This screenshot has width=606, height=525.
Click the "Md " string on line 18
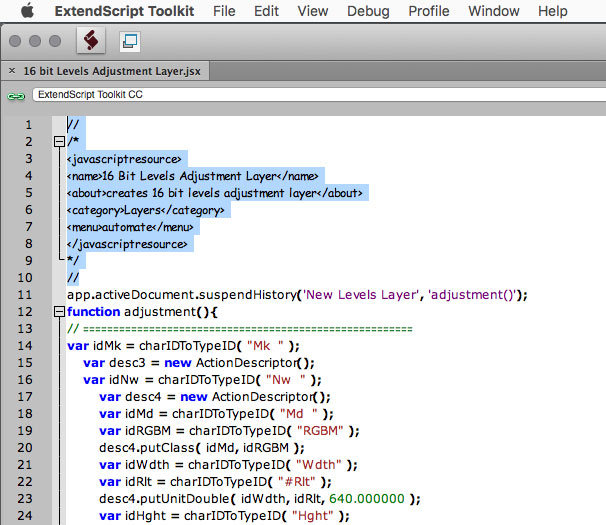[x=299, y=414]
